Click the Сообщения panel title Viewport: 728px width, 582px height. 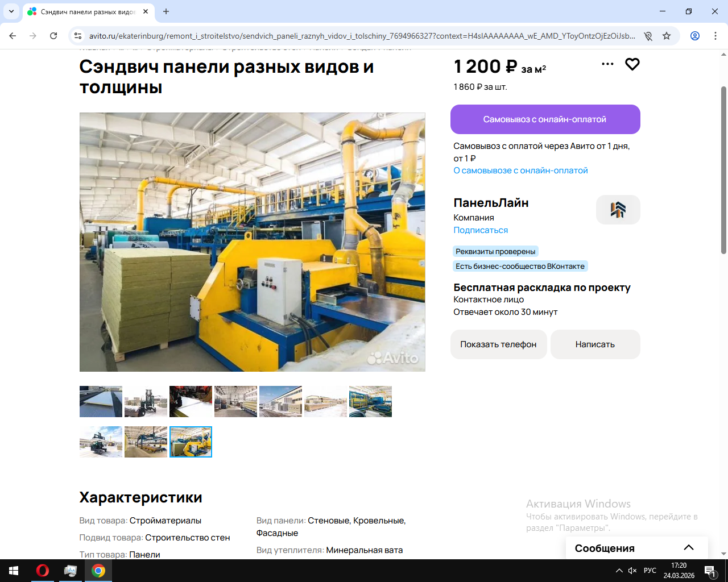coord(605,548)
